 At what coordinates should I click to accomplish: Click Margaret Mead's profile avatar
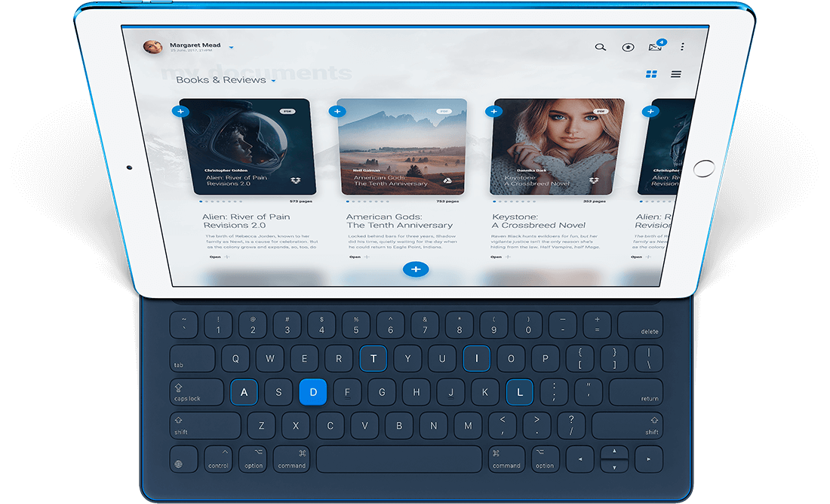click(x=153, y=47)
